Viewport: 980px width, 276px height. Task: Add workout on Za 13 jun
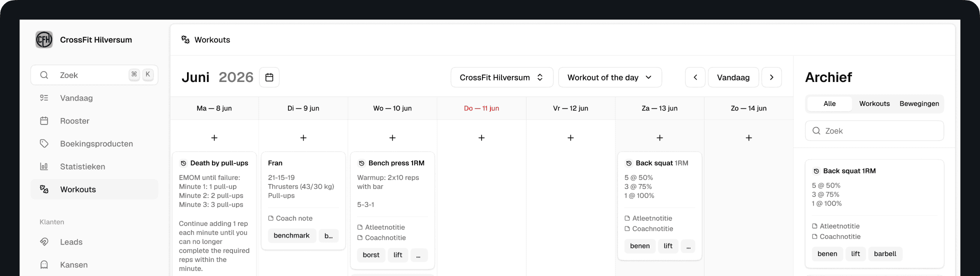(x=659, y=137)
